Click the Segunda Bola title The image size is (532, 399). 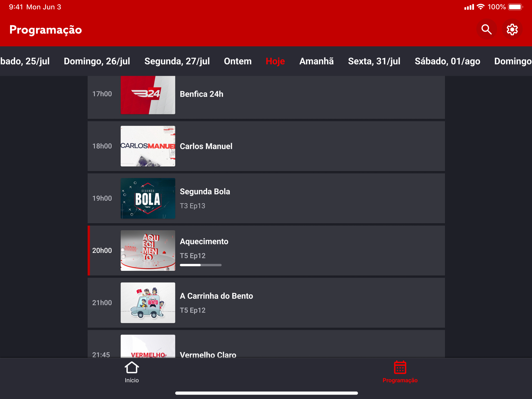tap(205, 191)
